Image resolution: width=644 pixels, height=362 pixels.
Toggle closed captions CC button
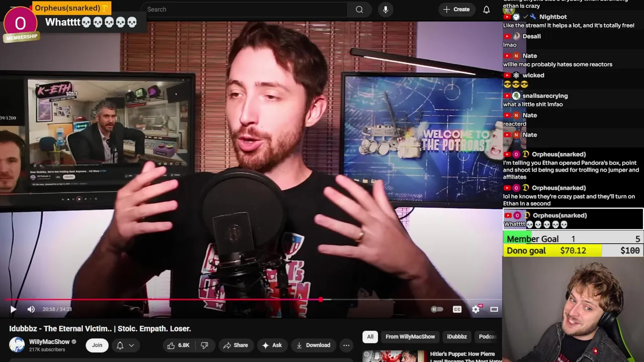tap(457, 309)
